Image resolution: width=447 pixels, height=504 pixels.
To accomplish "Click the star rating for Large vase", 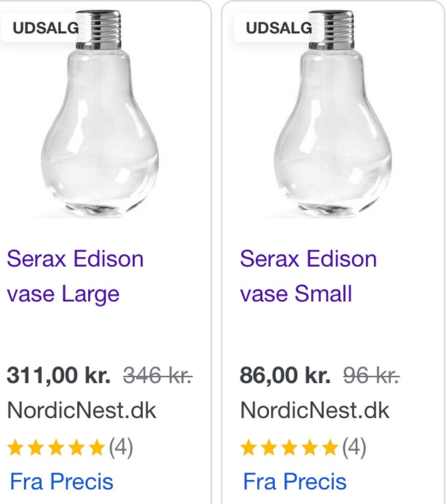I will (56, 448).
